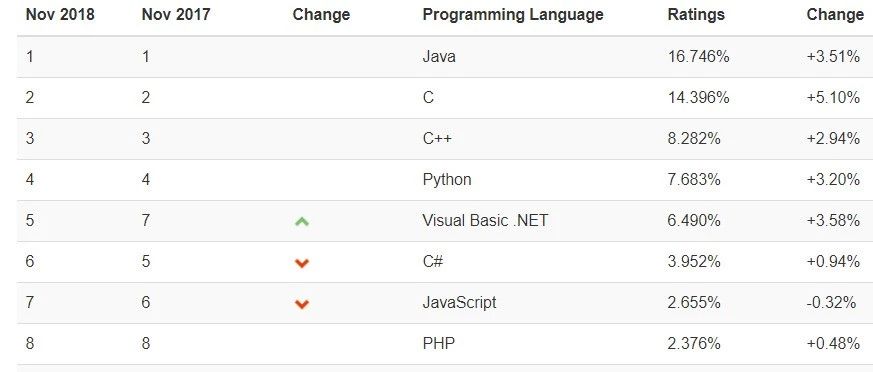Click the C language name in row two
Screen dimensions: 873x372
[x=428, y=97]
